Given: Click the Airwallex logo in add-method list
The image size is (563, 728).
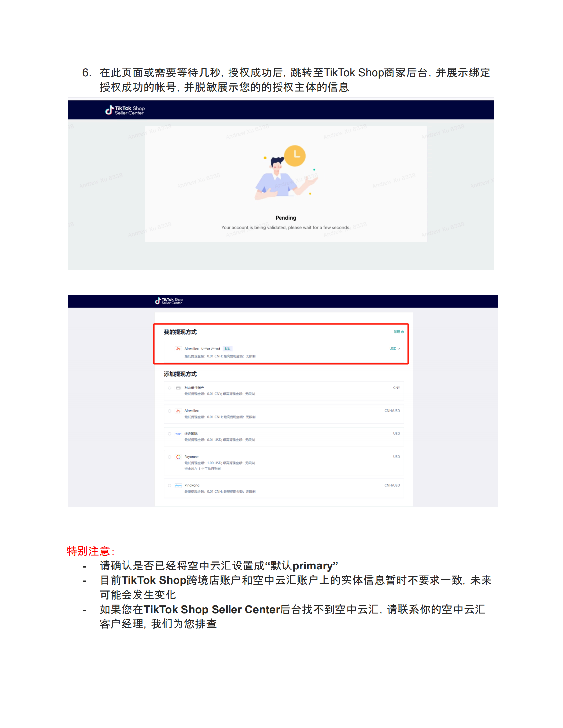Looking at the screenshot, I should 179,411.
